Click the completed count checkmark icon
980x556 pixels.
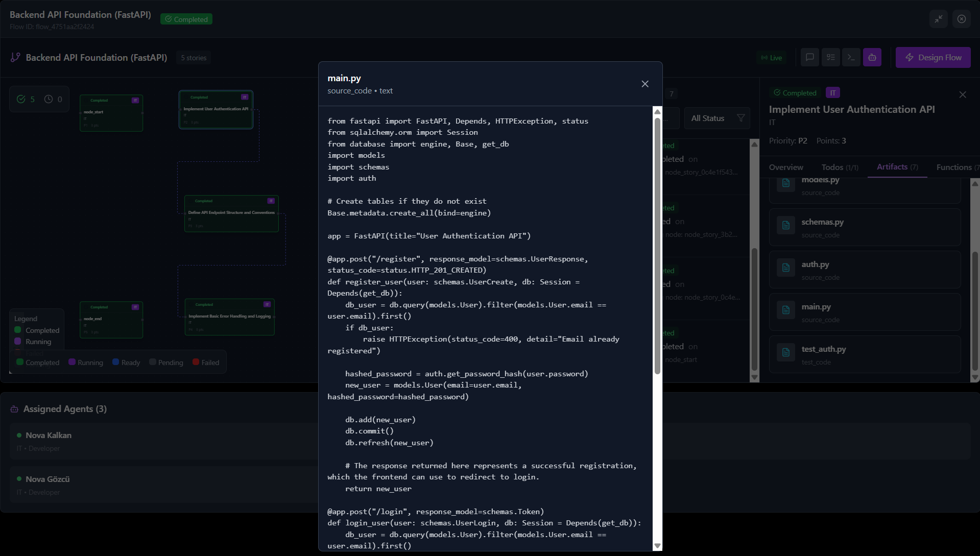pos(21,99)
